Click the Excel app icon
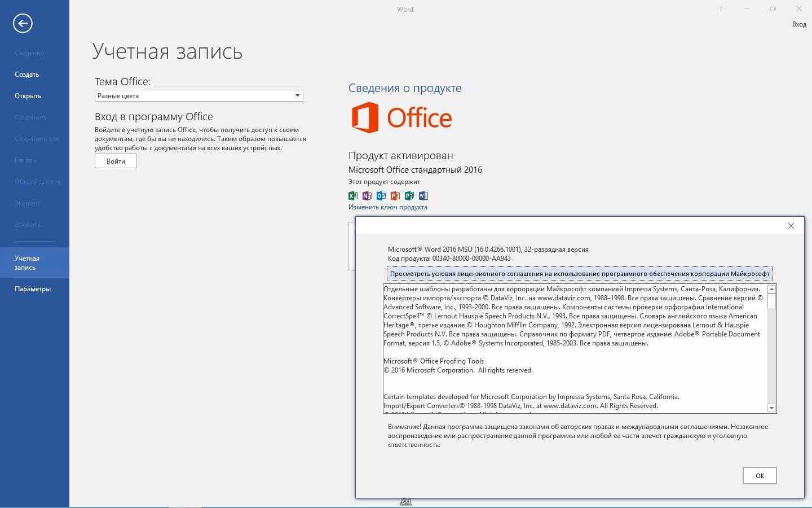Viewport: 812px width, 508px height. coord(352,196)
